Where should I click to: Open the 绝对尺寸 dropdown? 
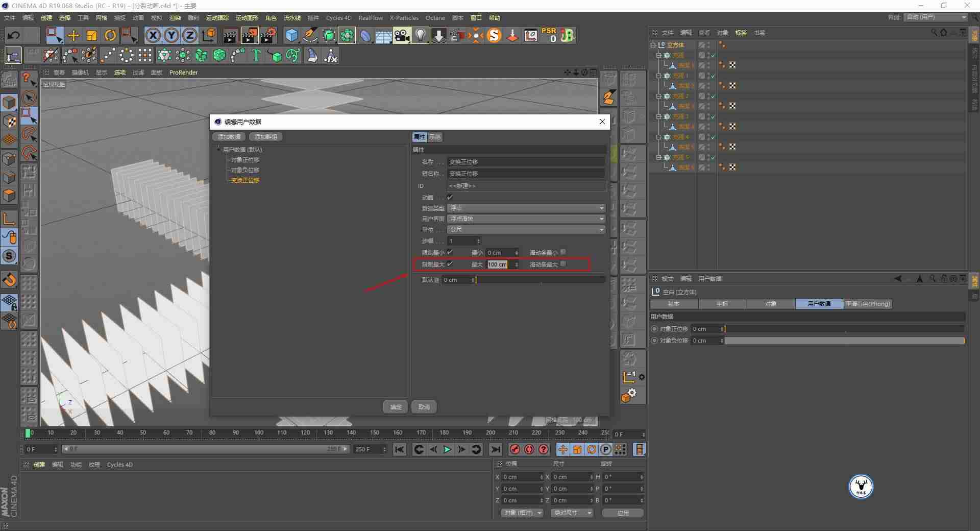tap(572, 513)
